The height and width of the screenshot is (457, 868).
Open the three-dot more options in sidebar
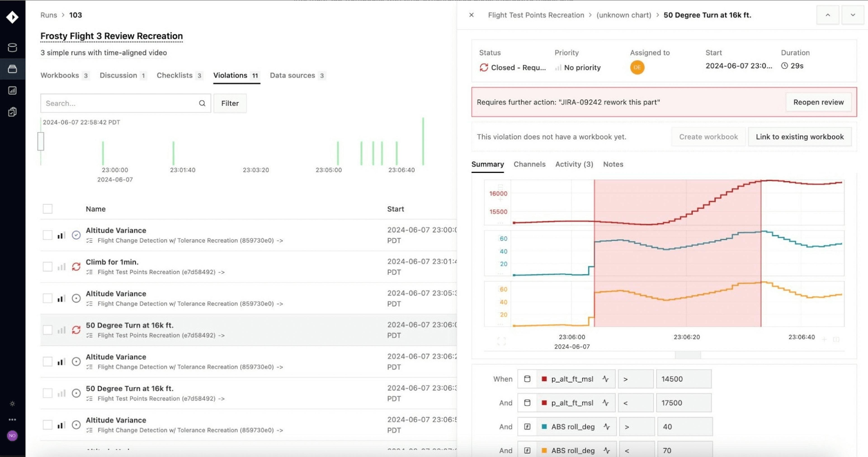pos(12,419)
